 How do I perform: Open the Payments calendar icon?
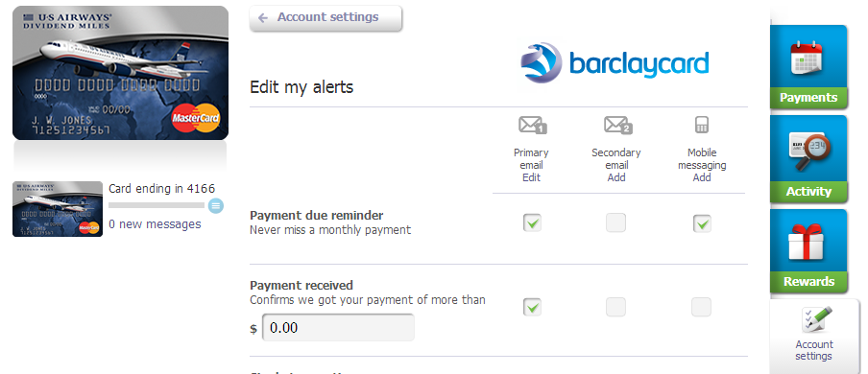(807, 58)
